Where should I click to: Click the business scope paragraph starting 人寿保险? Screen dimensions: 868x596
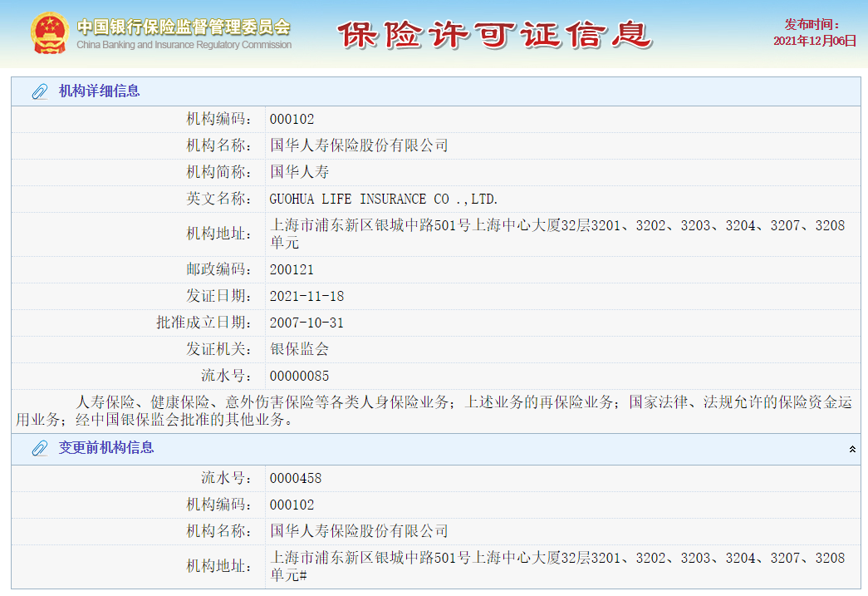[434, 411]
